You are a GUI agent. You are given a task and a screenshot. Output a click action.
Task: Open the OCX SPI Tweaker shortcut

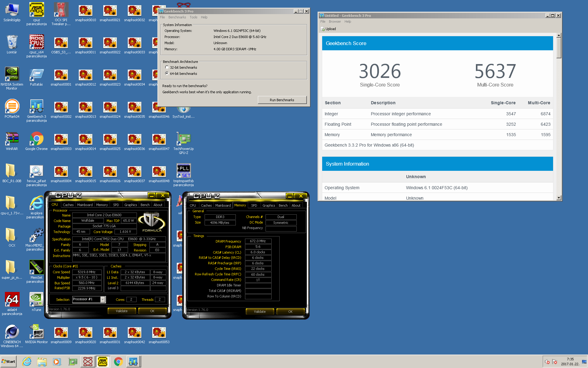click(x=61, y=14)
